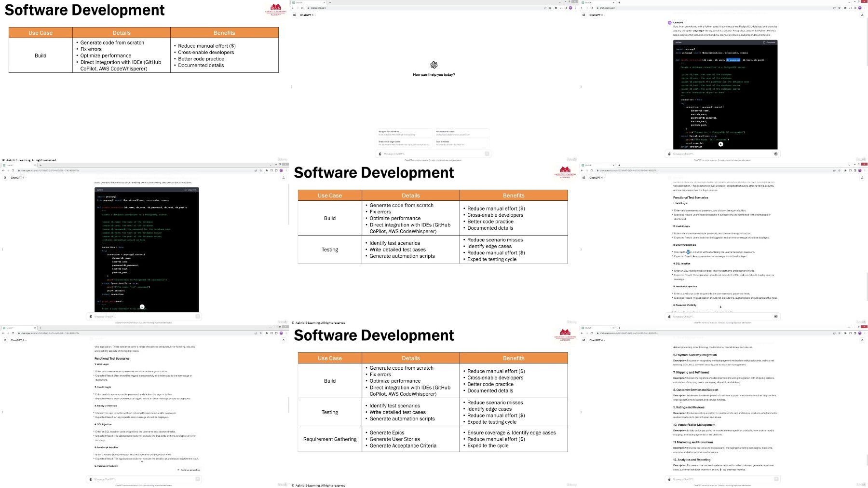This screenshot has width=868, height=488.
Task: Share the chat listing Payment Gateway Integration
Action: [862, 340]
